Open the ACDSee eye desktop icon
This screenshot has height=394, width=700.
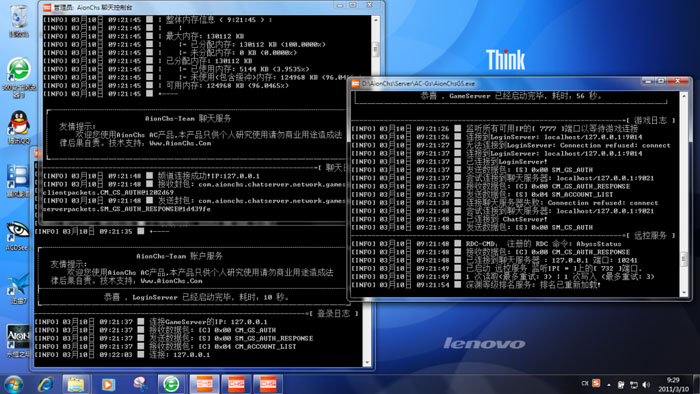18,235
